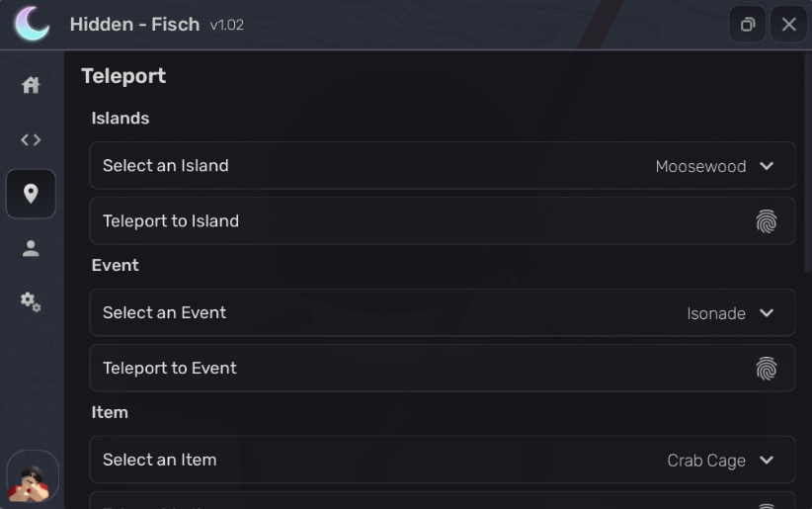The width and height of the screenshot is (812, 509).
Task: Click the user avatar thumbnail
Action: pos(32,477)
